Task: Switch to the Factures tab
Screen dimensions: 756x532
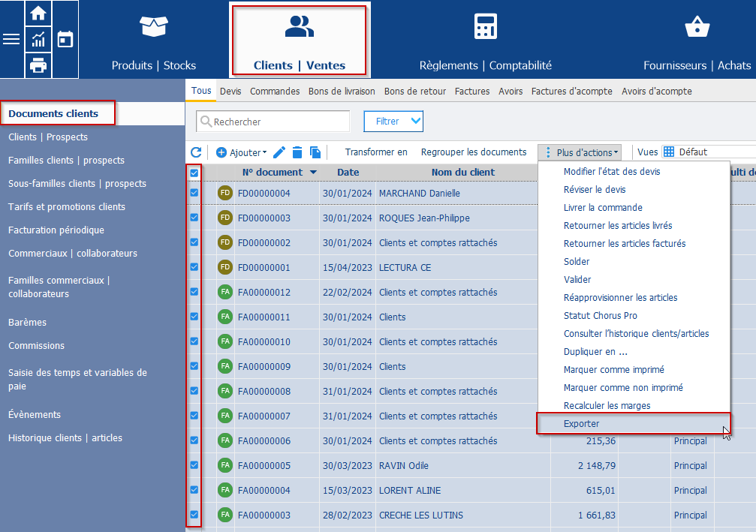Action: click(x=471, y=91)
